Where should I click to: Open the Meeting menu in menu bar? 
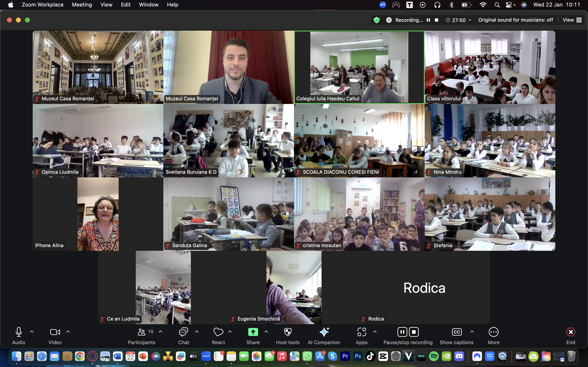coord(82,5)
